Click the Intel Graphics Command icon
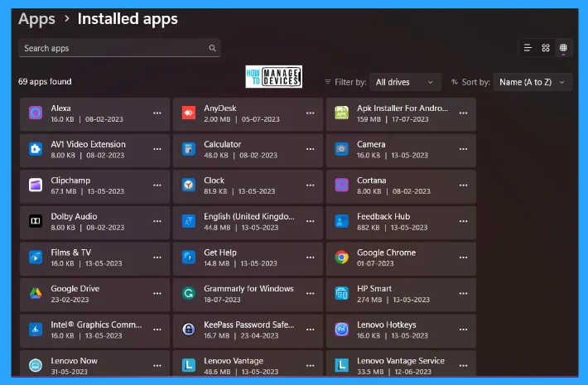The height and width of the screenshot is (385, 588). 36,330
